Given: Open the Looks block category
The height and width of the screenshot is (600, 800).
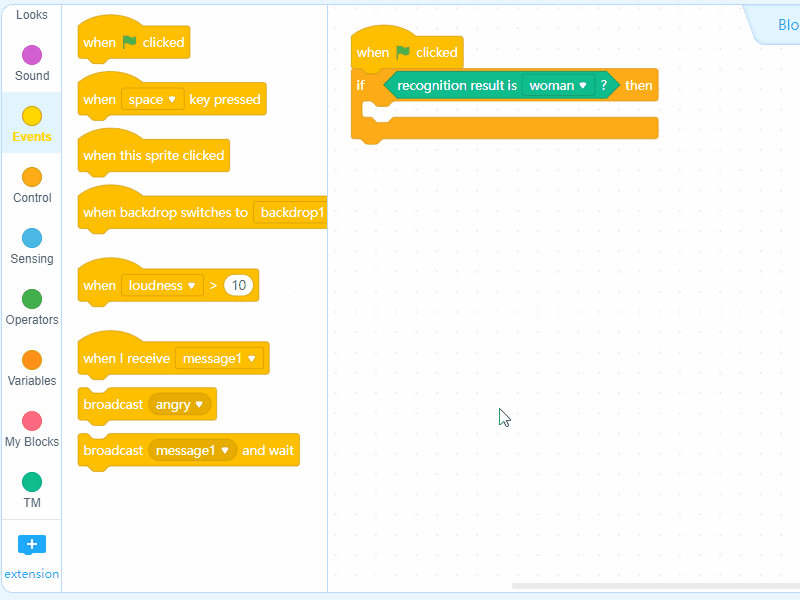Looking at the screenshot, I should pyautogui.click(x=32, y=14).
